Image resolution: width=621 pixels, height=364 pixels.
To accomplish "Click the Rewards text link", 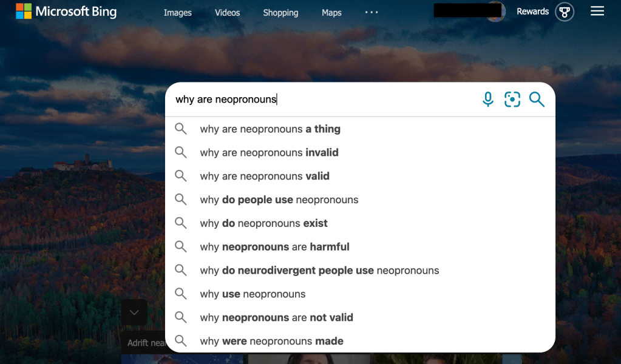I will pyautogui.click(x=532, y=12).
